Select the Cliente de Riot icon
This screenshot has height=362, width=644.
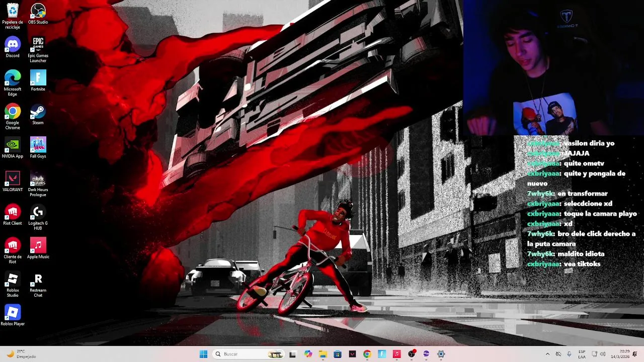pos(13,251)
